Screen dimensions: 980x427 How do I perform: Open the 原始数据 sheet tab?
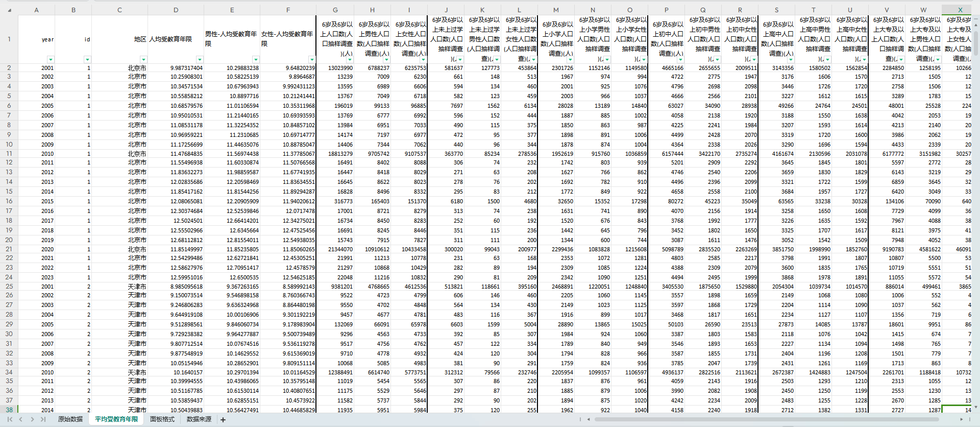[x=70, y=419]
